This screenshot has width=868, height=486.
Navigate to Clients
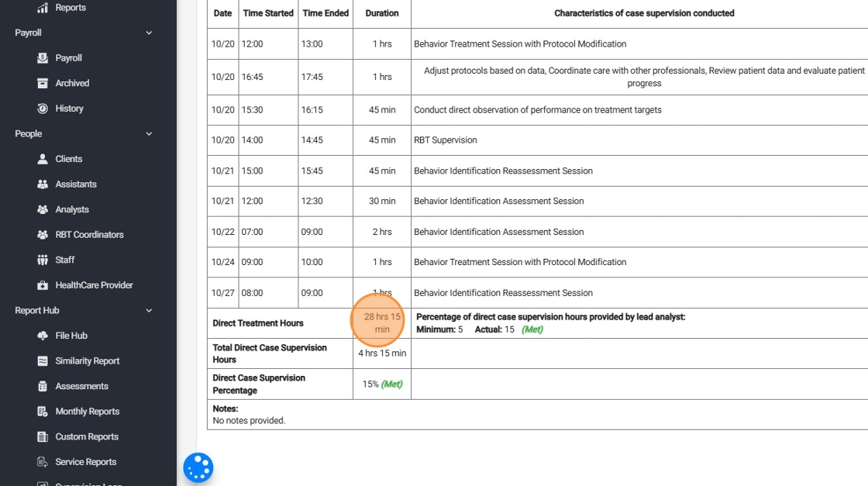pos(69,159)
